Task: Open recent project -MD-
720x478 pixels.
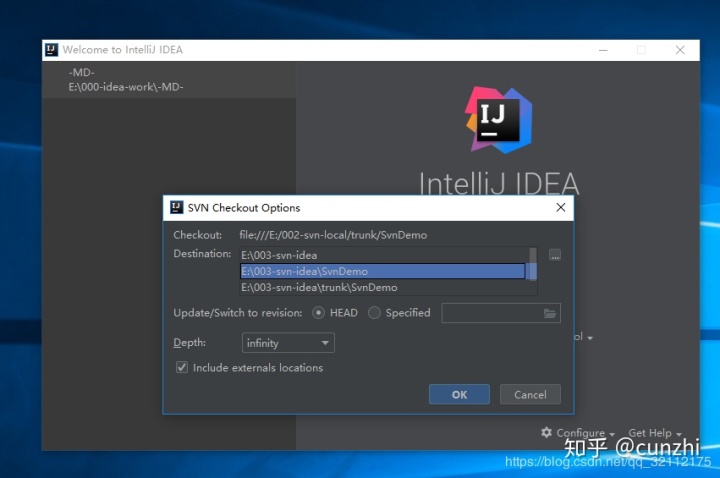Action: [x=169, y=79]
